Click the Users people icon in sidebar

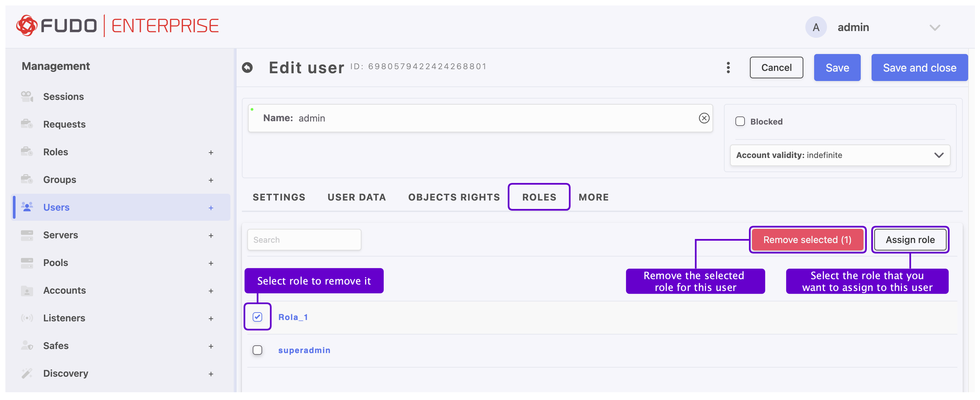[x=27, y=207]
